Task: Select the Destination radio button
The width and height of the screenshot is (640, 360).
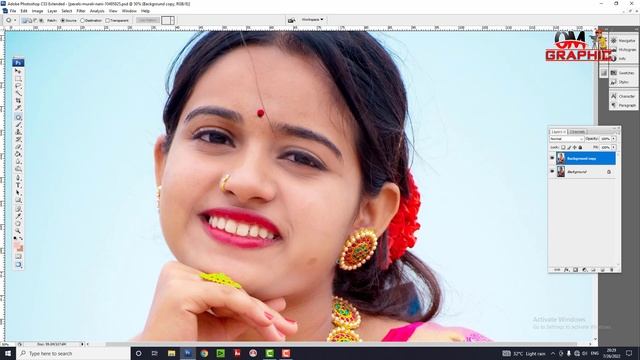Action: click(82, 20)
